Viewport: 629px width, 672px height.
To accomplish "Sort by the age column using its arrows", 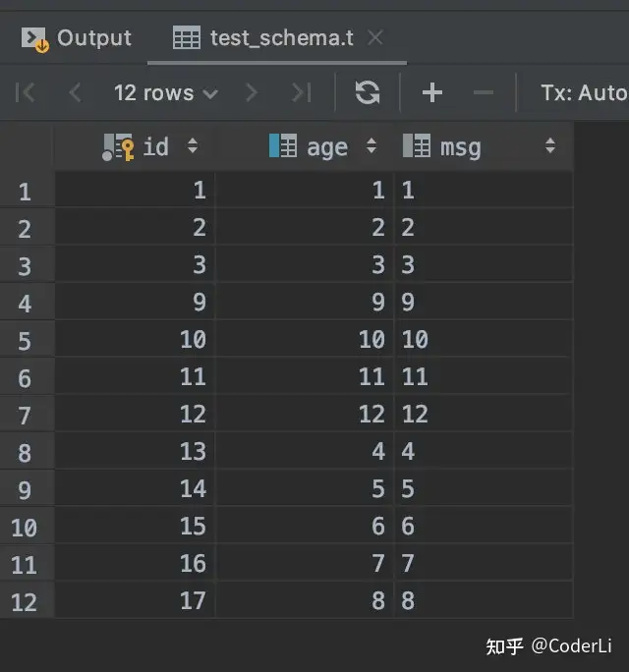I will click(x=372, y=146).
